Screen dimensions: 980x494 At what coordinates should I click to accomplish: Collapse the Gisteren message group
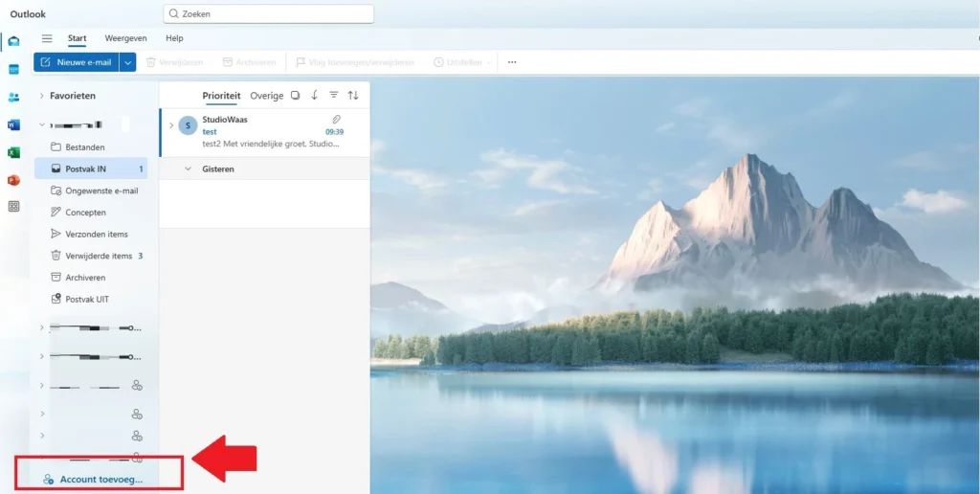[x=188, y=168]
